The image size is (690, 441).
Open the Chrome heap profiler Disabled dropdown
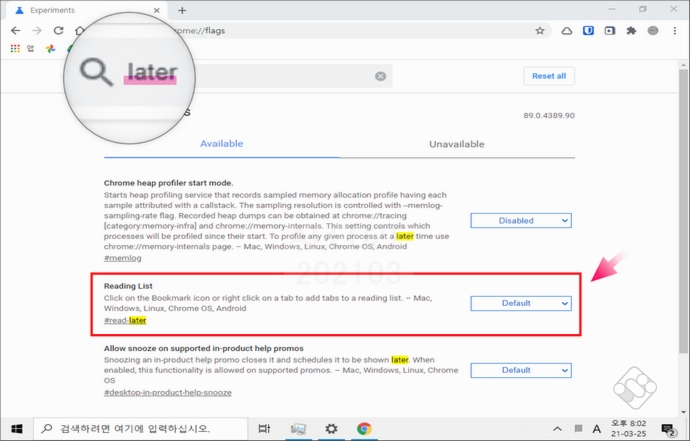tap(521, 220)
